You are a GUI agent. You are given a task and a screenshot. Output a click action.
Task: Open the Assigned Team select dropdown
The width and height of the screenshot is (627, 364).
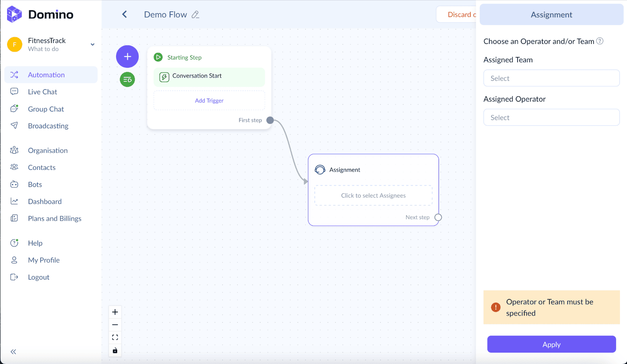551,78
